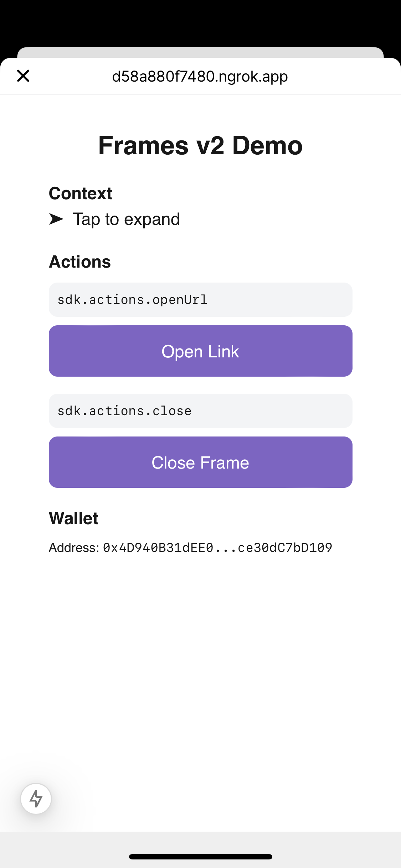Screen dimensions: 401x868
Task: Expand the Context disclosure triangle
Action: tap(56, 219)
